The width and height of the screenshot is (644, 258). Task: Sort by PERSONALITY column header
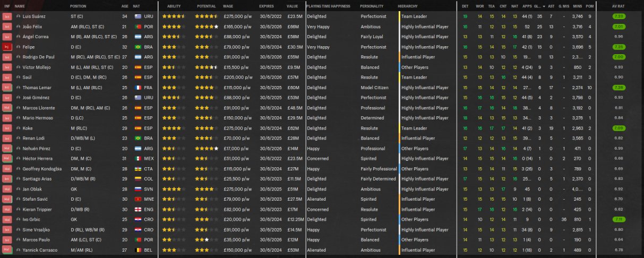pyautogui.click(x=371, y=6)
